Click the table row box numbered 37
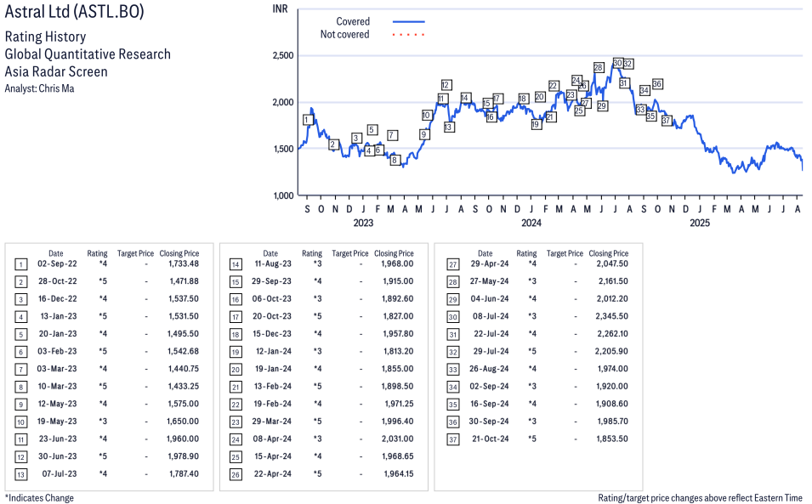812x504 pixels. click(453, 440)
